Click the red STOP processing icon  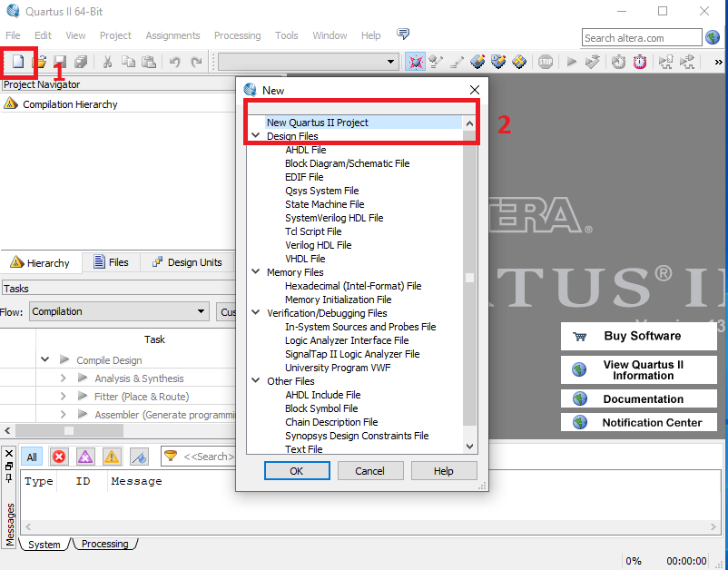[546, 62]
